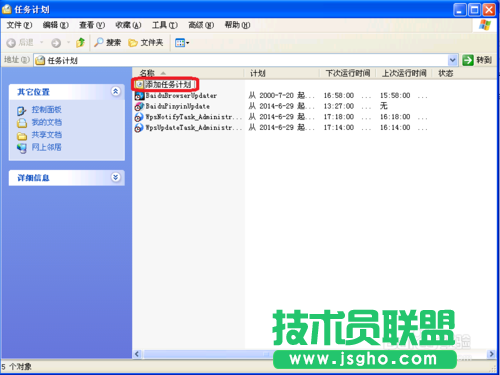The width and height of the screenshot is (500, 375).
Task: Sort by the 计划 column header
Action: tap(282, 73)
